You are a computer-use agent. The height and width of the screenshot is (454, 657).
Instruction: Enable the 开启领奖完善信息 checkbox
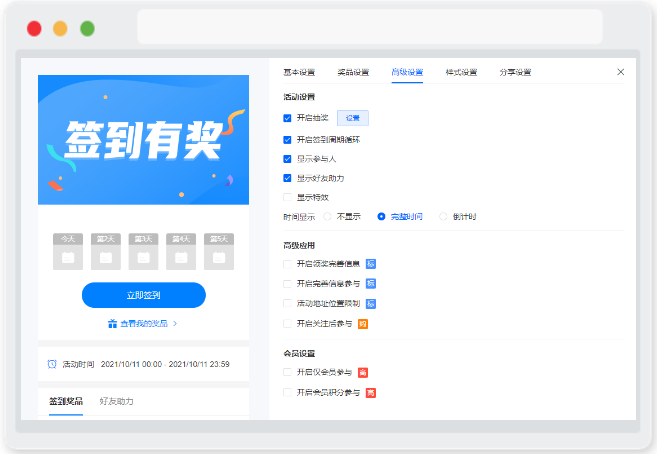click(x=287, y=264)
